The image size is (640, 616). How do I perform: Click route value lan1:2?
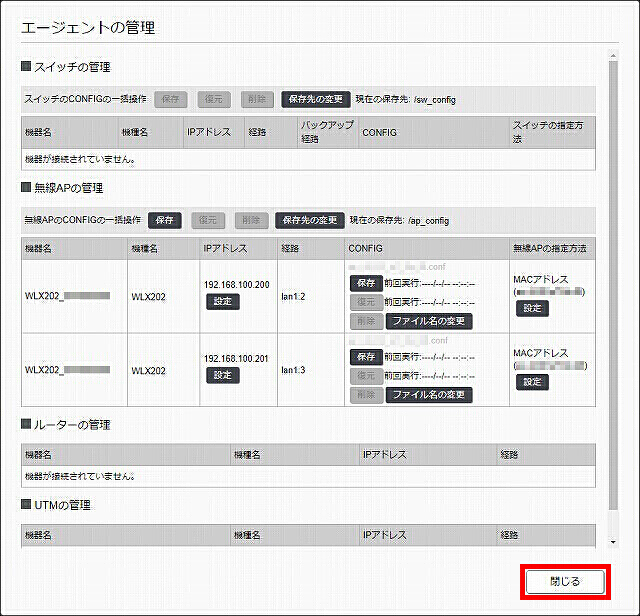[293, 297]
